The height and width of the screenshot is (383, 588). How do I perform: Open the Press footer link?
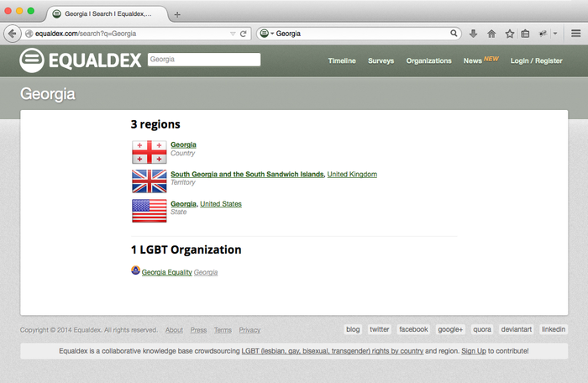pos(198,330)
